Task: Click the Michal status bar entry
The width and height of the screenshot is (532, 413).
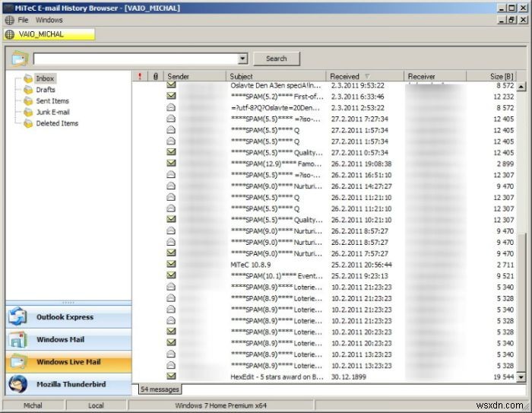Action: (x=33, y=405)
